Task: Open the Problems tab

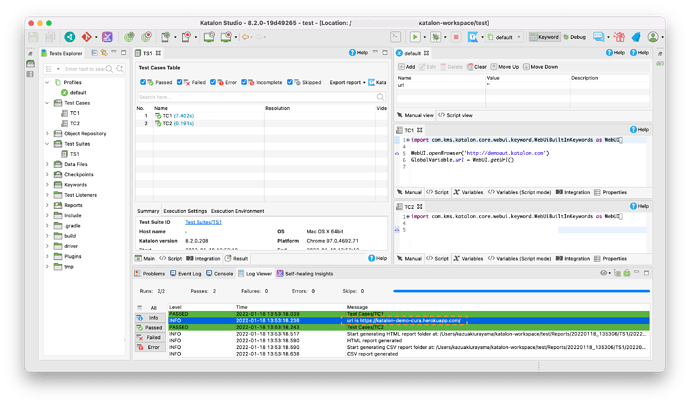Action: pos(150,274)
